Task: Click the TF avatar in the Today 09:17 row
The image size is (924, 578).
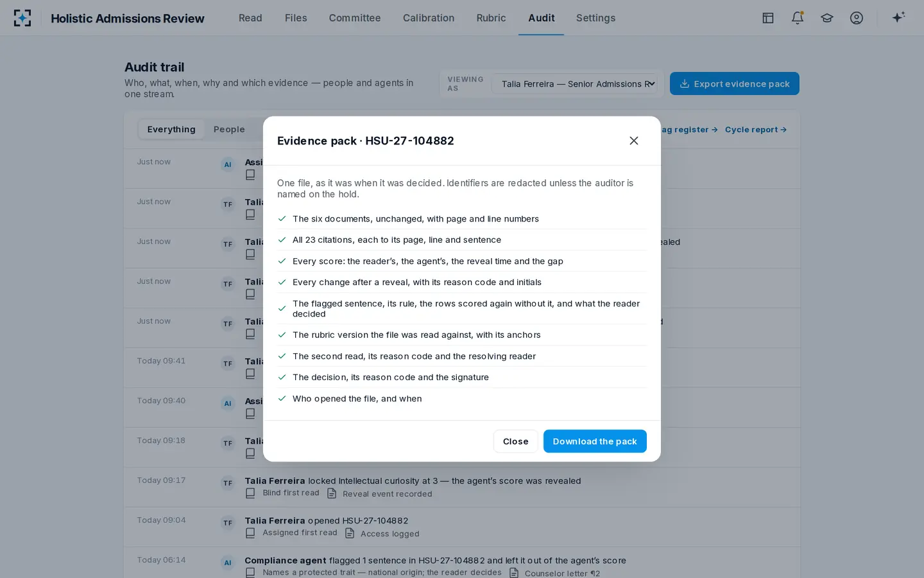Action: (x=228, y=483)
